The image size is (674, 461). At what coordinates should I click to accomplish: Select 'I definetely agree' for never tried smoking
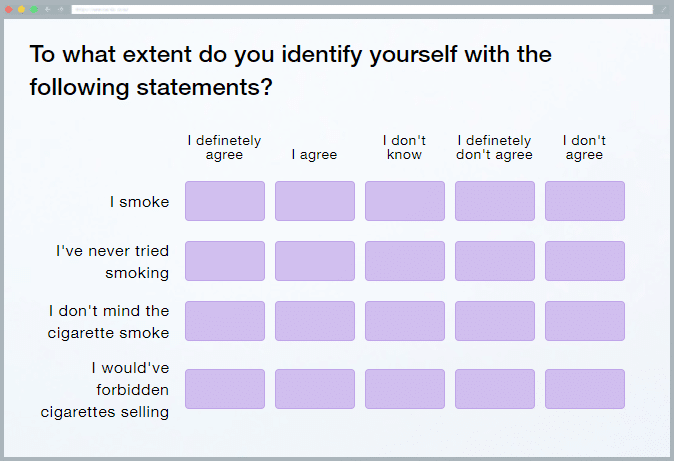(x=225, y=261)
